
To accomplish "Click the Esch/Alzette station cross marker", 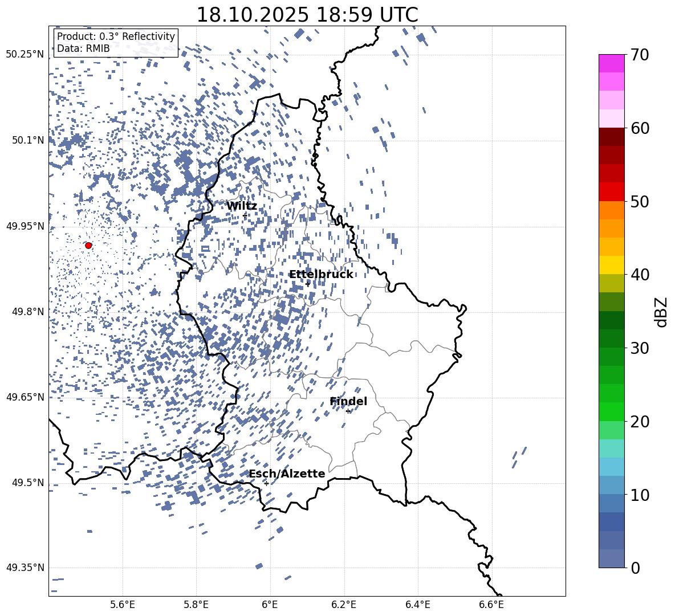I will pyautogui.click(x=266, y=483).
